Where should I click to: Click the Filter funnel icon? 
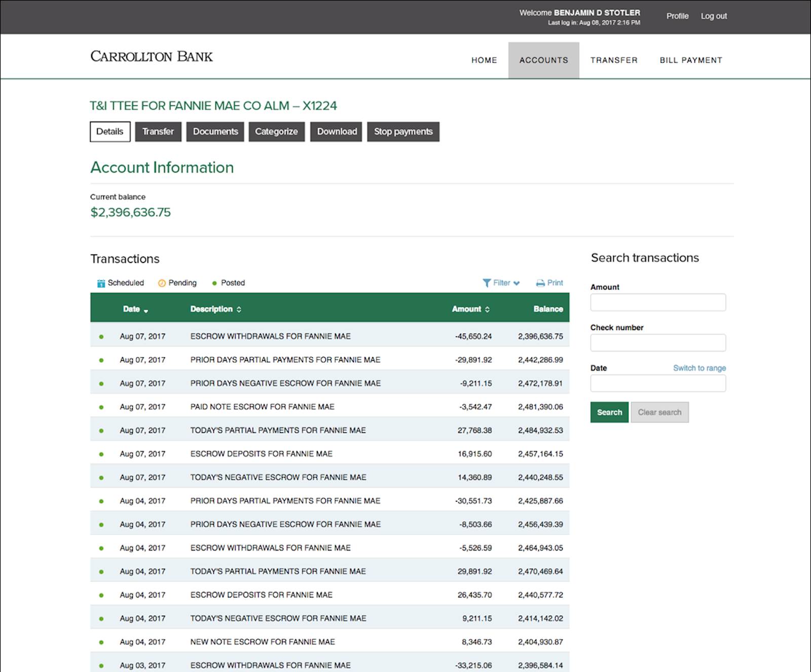tap(487, 283)
